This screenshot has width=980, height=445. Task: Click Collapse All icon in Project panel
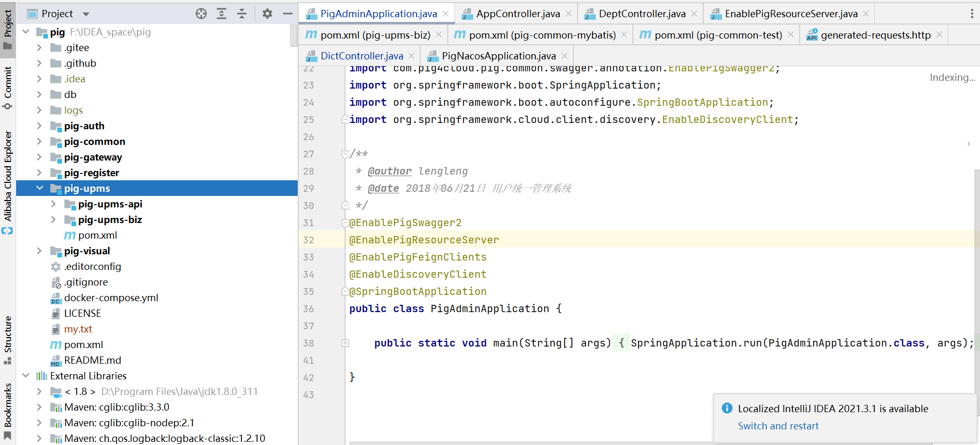coord(242,14)
